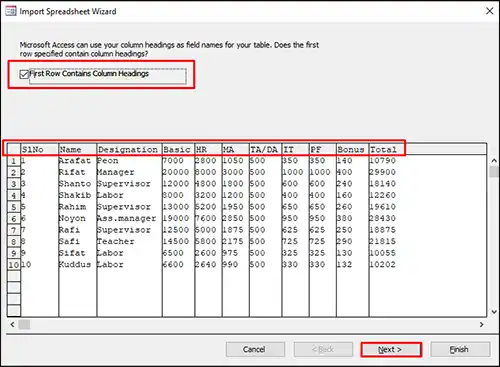The height and width of the screenshot is (367, 500).
Task: Click the Finish button
Action: click(x=460, y=349)
